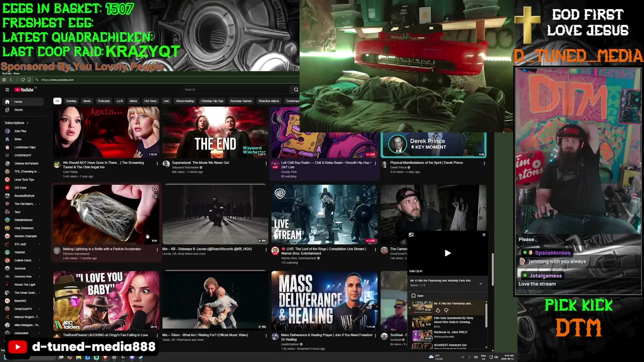Open the 'I Love You Baby' ARC Raiders thumbnail
This screenshot has height=362, width=644.
(106, 301)
